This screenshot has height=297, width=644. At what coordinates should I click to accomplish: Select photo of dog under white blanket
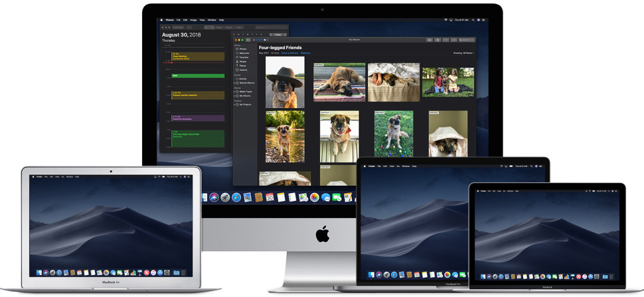coord(447,134)
